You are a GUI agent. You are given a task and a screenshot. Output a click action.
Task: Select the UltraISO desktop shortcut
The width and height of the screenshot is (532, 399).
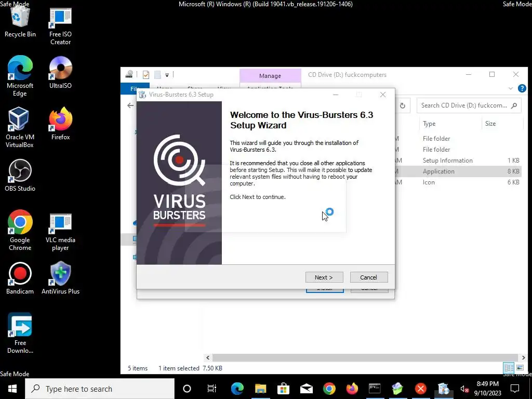[60, 72]
